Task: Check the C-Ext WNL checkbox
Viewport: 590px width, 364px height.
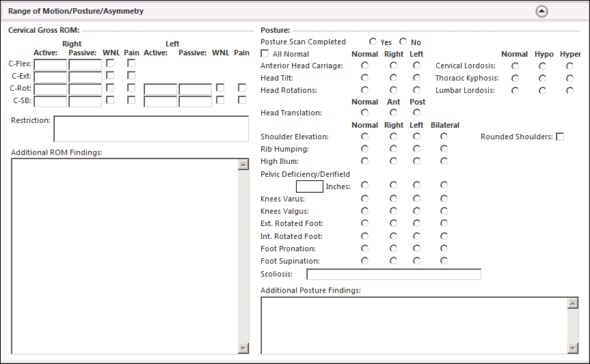Action: (x=110, y=76)
